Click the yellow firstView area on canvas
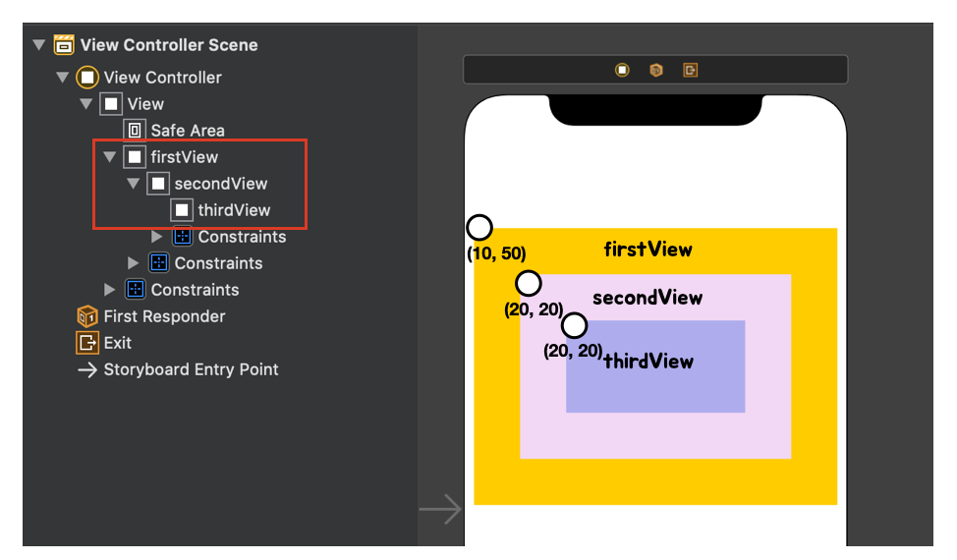 pyautogui.click(x=655, y=483)
